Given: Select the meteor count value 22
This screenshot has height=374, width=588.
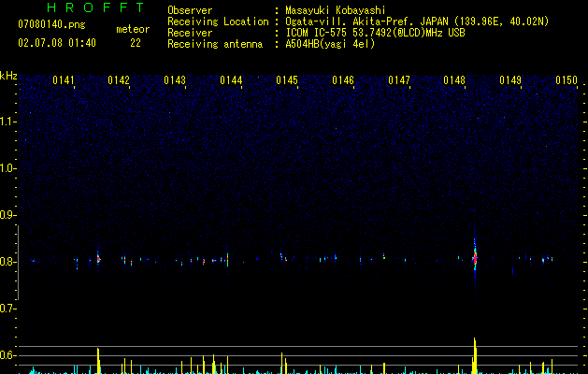Looking at the screenshot, I should click(x=136, y=43).
